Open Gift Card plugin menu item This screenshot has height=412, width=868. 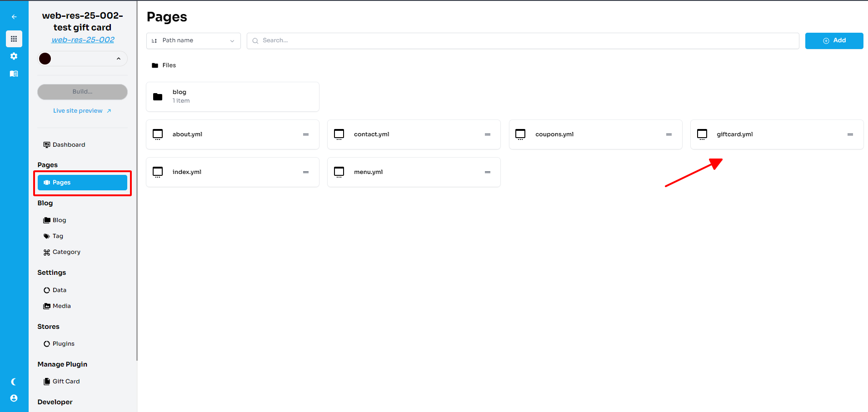66,382
